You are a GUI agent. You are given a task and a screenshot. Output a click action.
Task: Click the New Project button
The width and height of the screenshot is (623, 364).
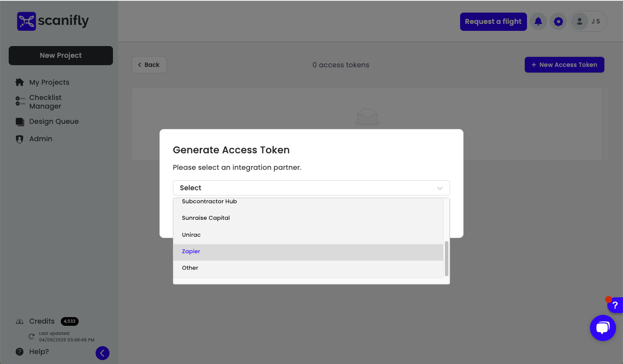[x=61, y=56]
